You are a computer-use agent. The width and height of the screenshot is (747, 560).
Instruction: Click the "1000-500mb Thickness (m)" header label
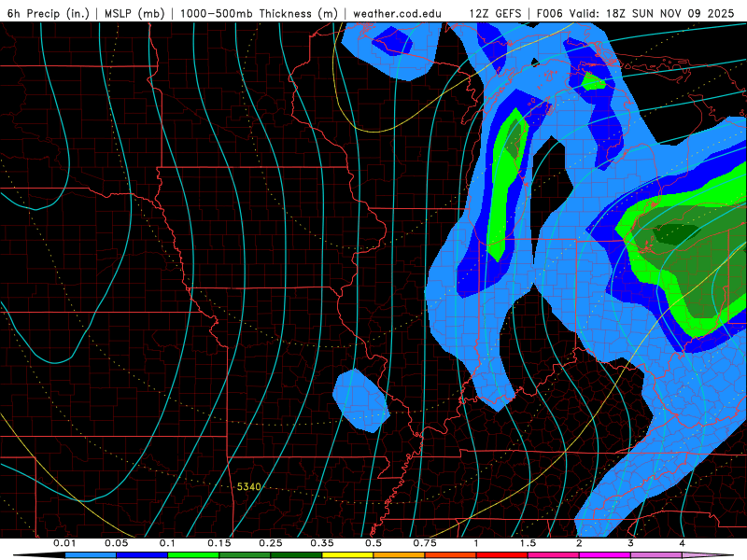259,13
